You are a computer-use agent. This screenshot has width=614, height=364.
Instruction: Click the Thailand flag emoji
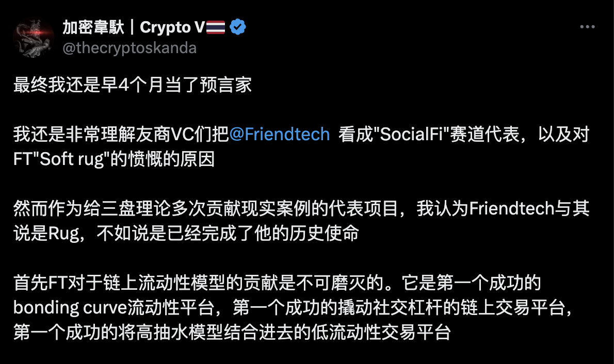coord(216,27)
